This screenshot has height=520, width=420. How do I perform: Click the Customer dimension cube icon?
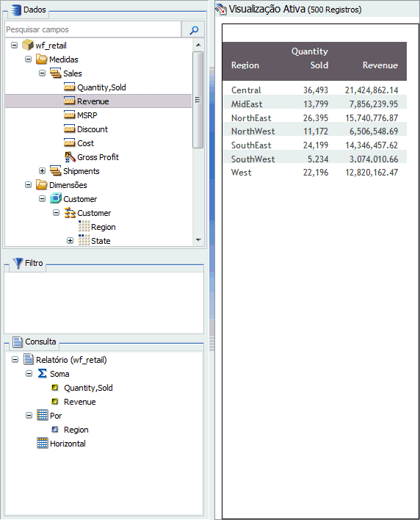56,198
